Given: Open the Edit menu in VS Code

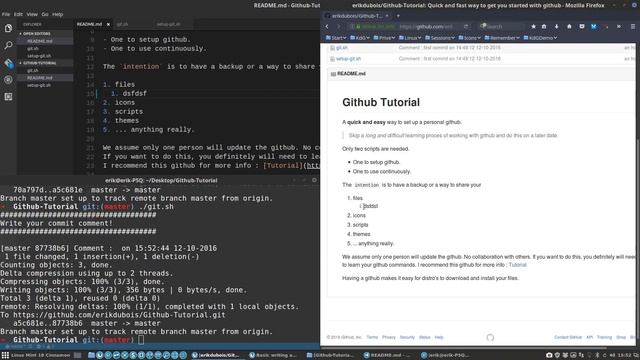Looking at the screenshot, I should (x=18, y=14).
